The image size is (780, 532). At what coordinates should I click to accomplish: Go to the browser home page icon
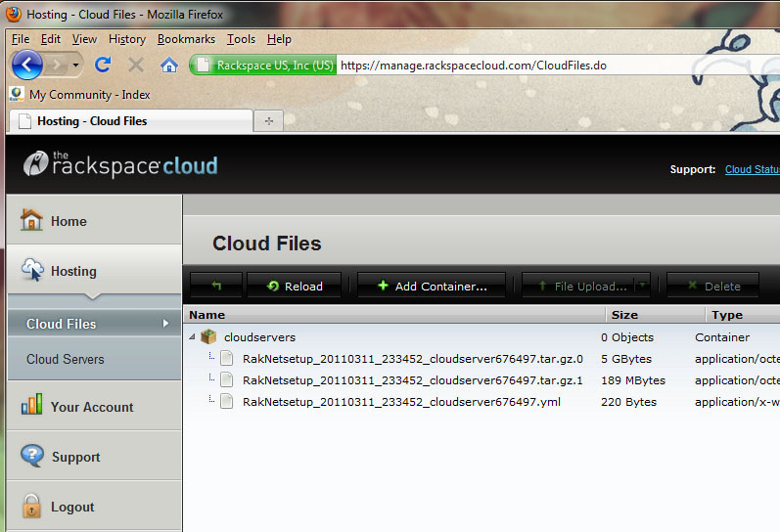click(x=168, y=65)
